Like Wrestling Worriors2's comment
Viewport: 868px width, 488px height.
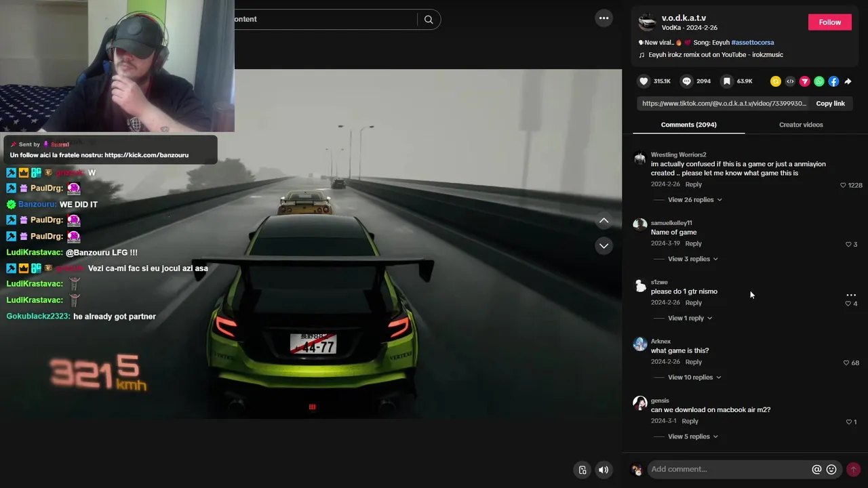[843, 185]
